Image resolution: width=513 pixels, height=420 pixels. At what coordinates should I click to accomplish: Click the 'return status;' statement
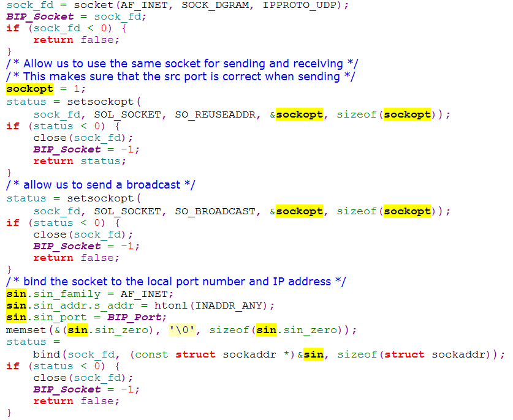(x=80, y=161)
